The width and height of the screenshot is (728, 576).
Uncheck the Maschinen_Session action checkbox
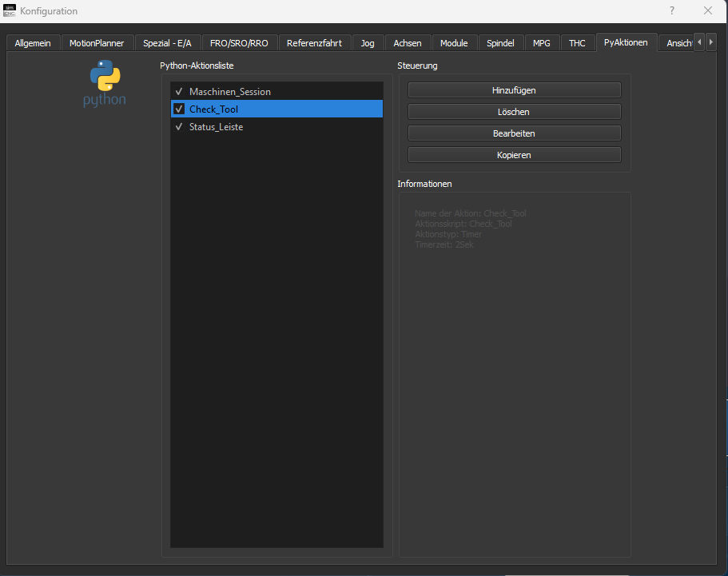click(x=179, y=91)
